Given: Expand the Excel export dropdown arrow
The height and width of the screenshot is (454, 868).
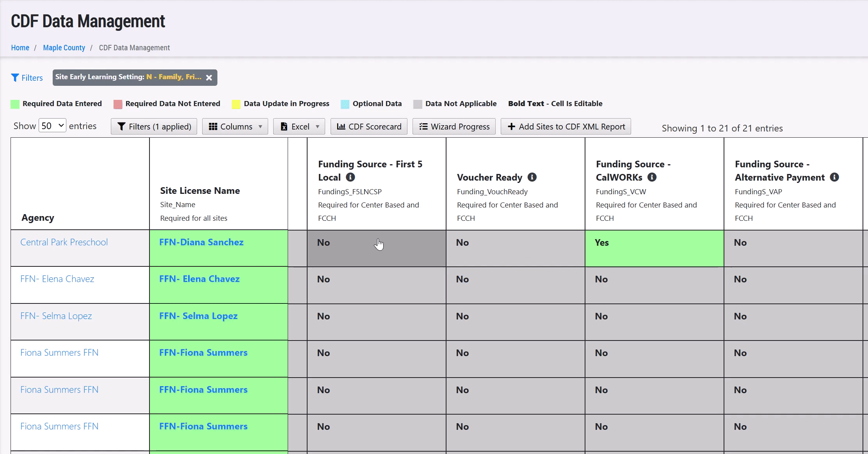Looking at the screenshot, I should (317, 127).
